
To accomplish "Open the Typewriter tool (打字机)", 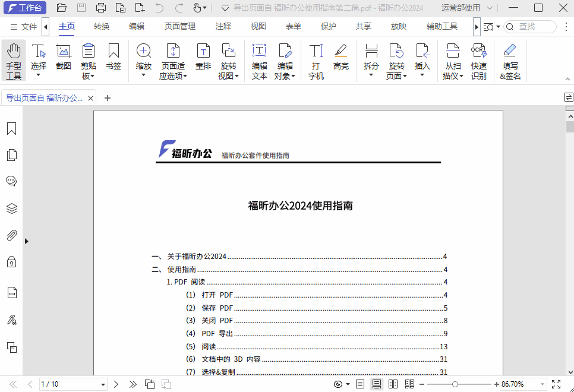I will coord(316,59).
